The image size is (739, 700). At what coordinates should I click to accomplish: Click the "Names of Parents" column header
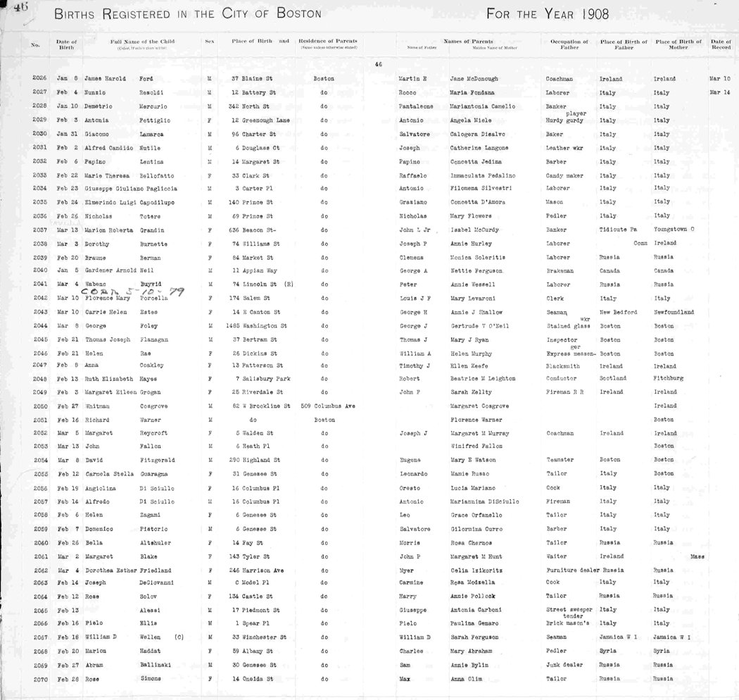coord(468,42)
